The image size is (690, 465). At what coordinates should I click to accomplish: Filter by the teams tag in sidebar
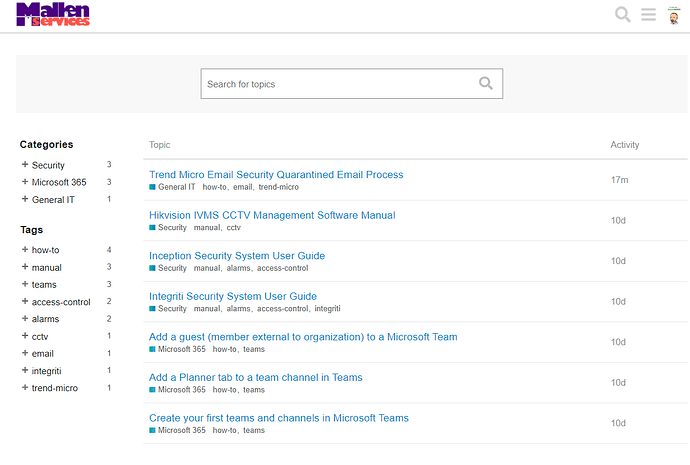pyautogui.click(x=44, y=285)
